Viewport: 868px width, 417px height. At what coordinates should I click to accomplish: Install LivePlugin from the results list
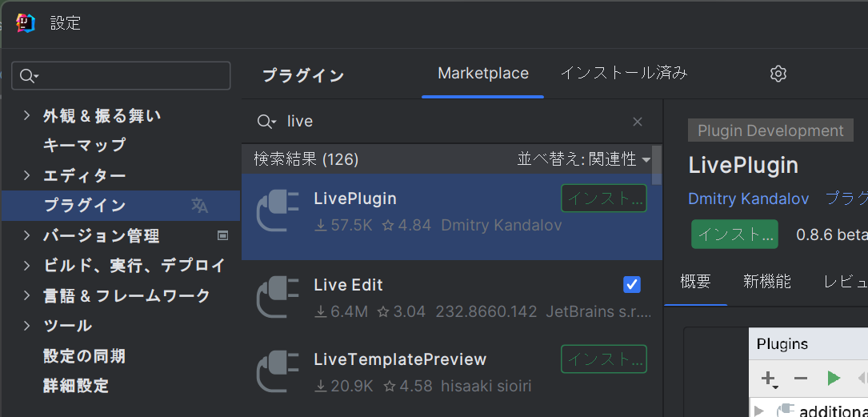[x=604, y=198]
